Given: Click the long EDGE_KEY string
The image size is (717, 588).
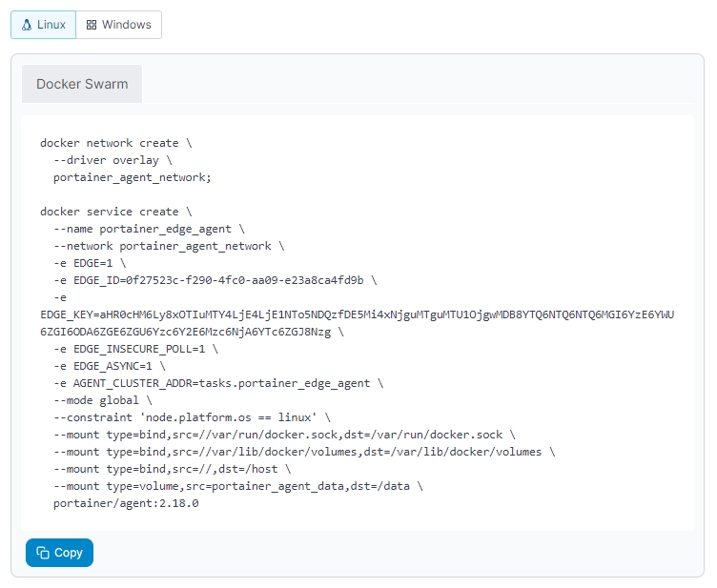Looking at the screenshot, I should pos(358,314).
